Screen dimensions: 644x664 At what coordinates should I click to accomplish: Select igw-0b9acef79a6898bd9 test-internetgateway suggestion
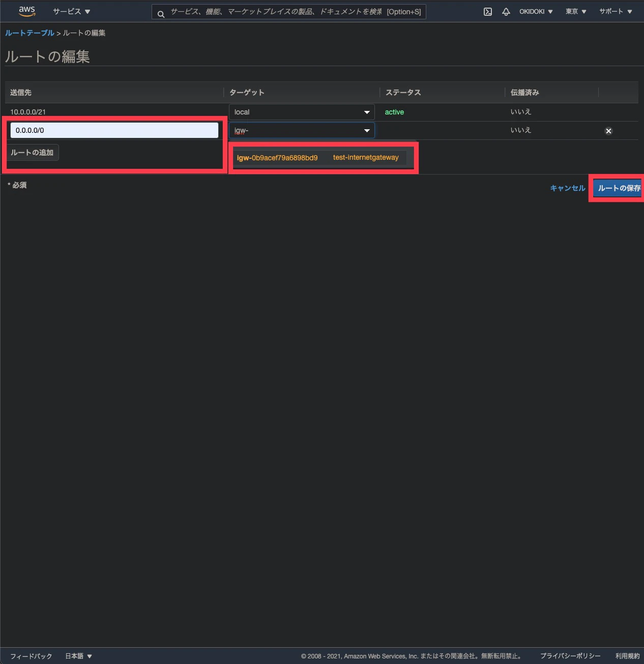tap(320, 158)
